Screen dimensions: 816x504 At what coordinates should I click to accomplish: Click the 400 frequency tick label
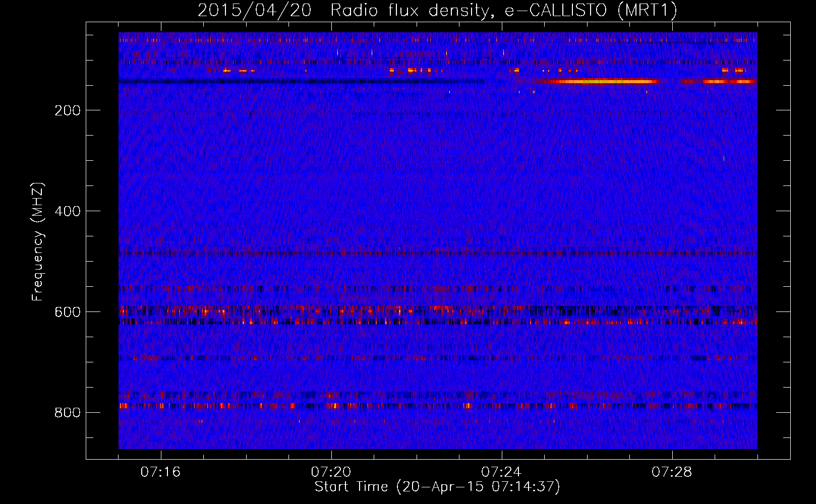[x=68, y=211]
